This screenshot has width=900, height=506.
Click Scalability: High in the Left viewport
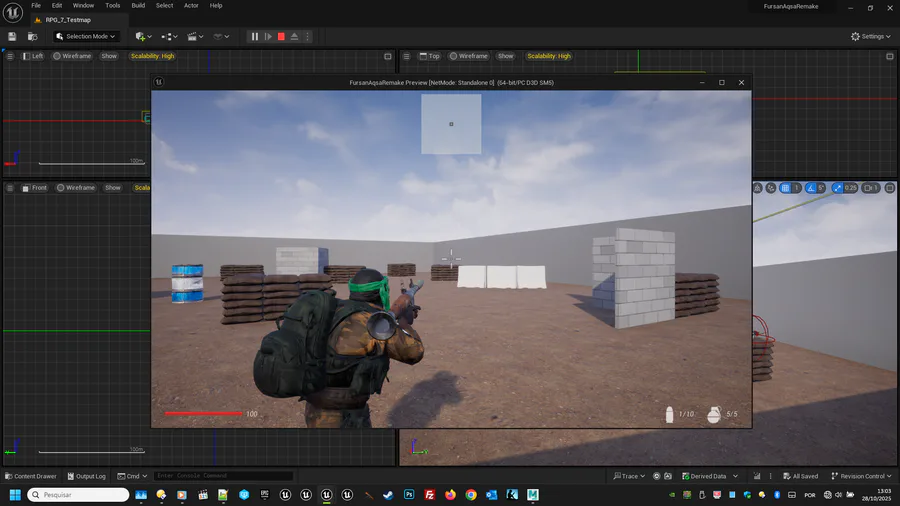coord(152,56)
